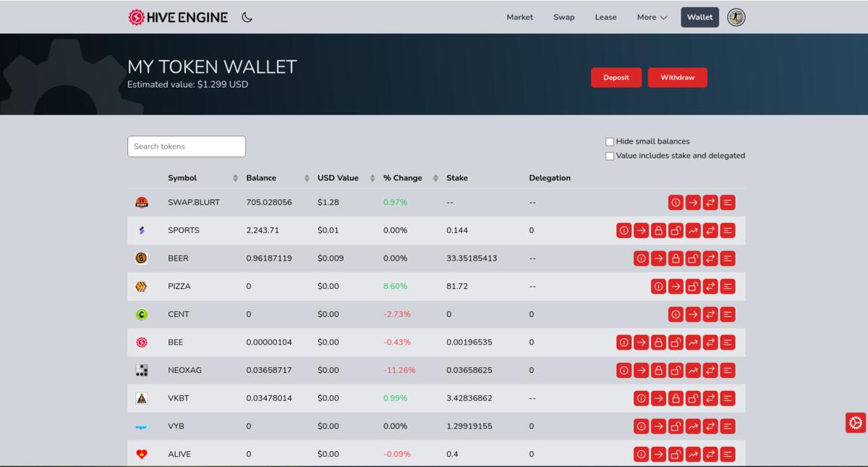Open token info for SWAP.BLURT
The width and height of the screenshot is (868, 467).
tap(676, 203)
